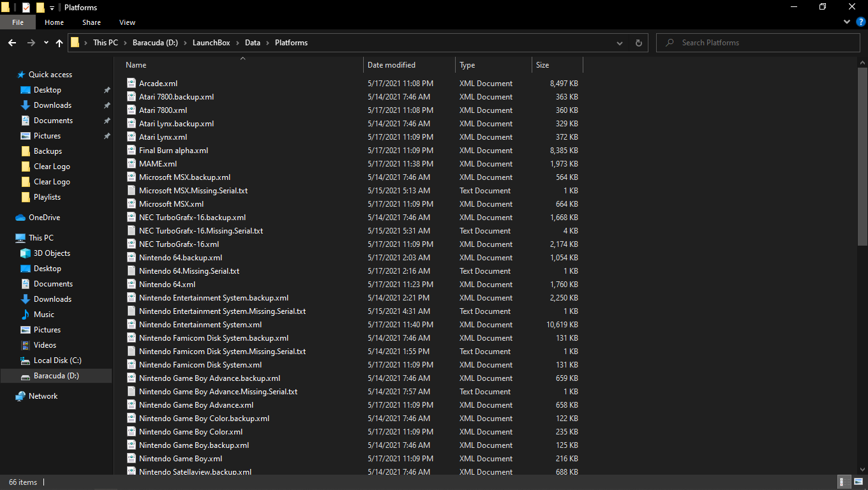Select Nintendo Game Boy Color.xml icon
Viewport: 868px width, 490px height.
(x=131, y=432)
